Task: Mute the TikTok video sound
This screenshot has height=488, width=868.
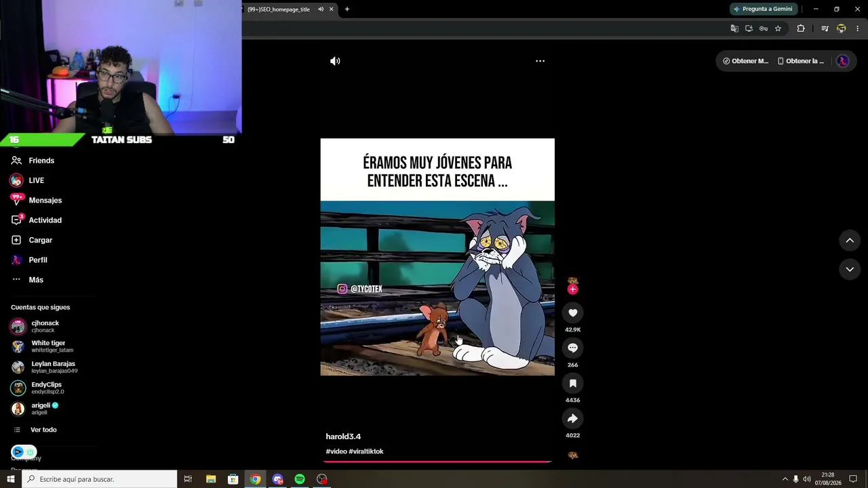Action: [x=335, y=61]
